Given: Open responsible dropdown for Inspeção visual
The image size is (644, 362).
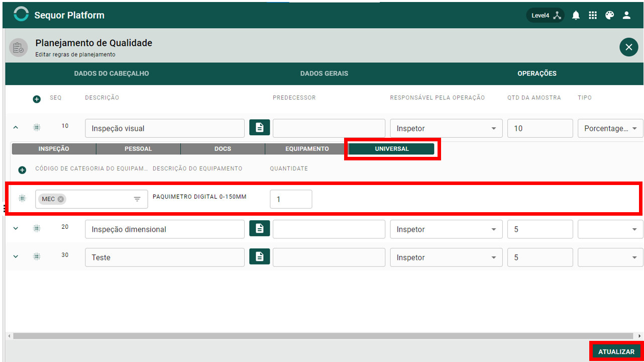Looking at the screenshot, I should (446, 128).
